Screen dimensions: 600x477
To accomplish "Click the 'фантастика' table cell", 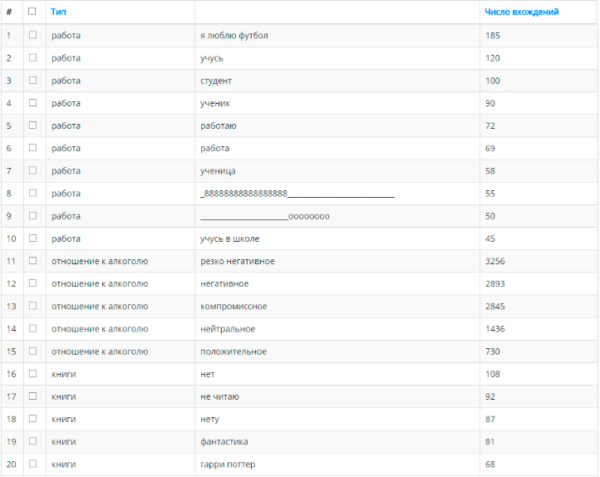I will (337, 442).
